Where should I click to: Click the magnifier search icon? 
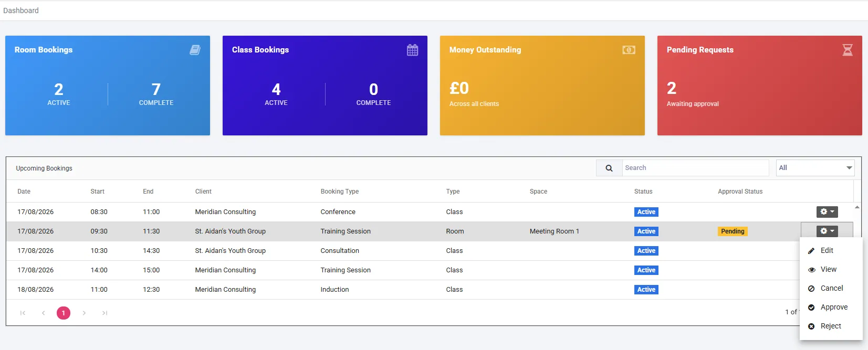609,168
